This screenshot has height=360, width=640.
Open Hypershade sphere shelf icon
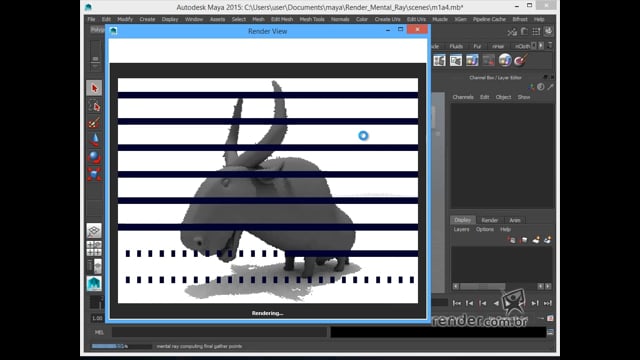coord(505,60)
